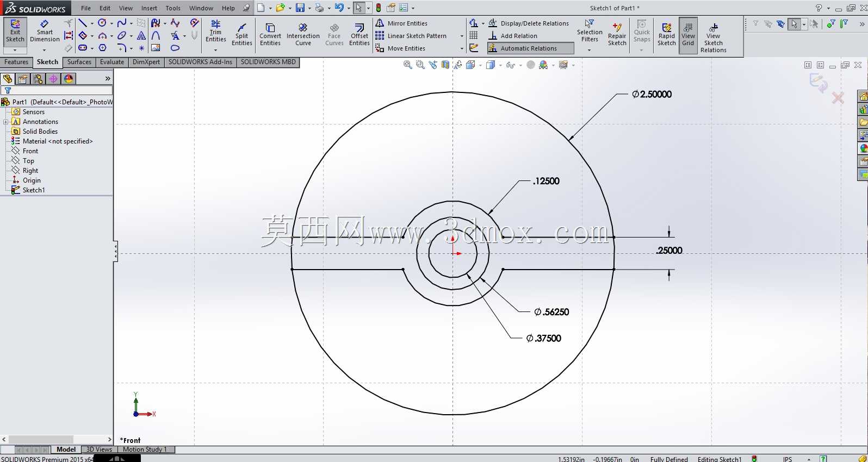Click Linear Sketch Pattern

pos(411,36)
